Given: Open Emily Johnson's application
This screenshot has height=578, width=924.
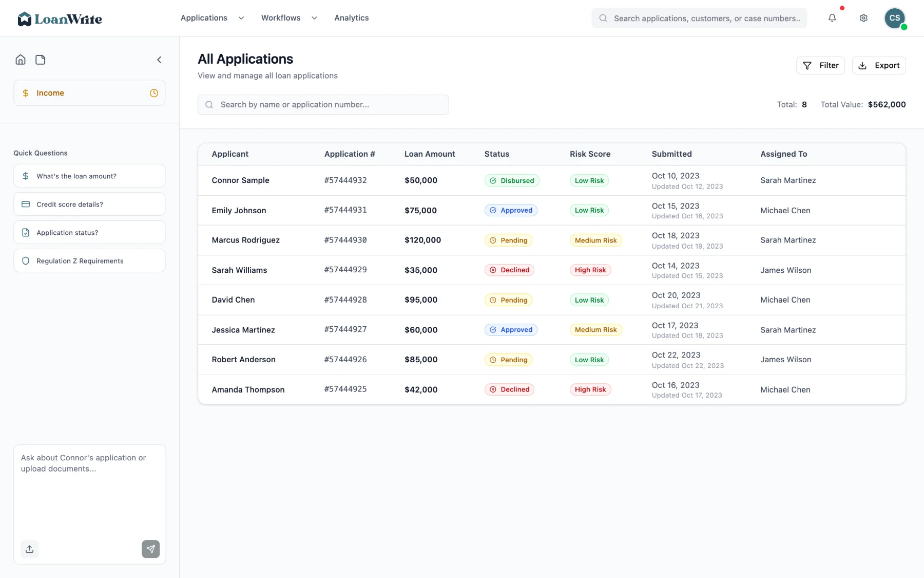Looking at the screenshot, I should point(552,210).
